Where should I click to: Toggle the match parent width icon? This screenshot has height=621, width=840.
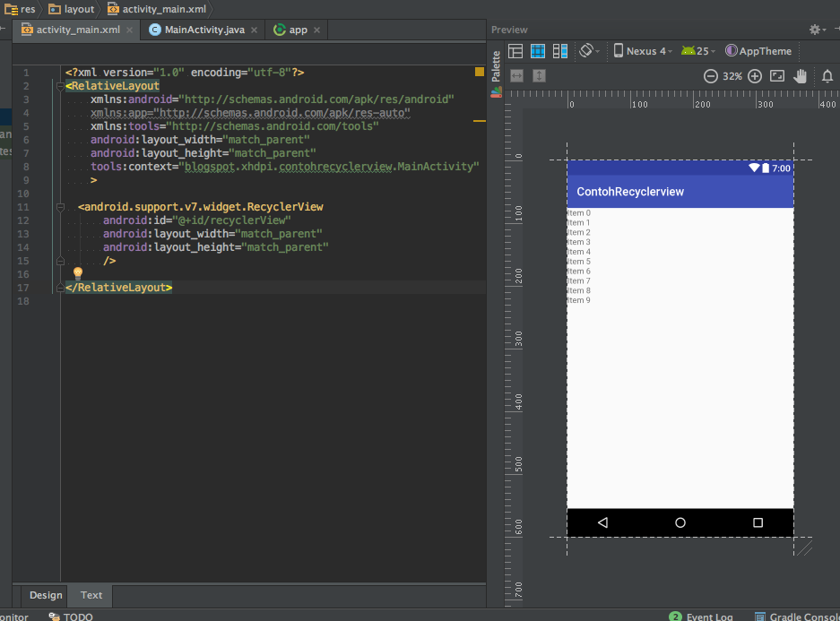coord(516,76)
